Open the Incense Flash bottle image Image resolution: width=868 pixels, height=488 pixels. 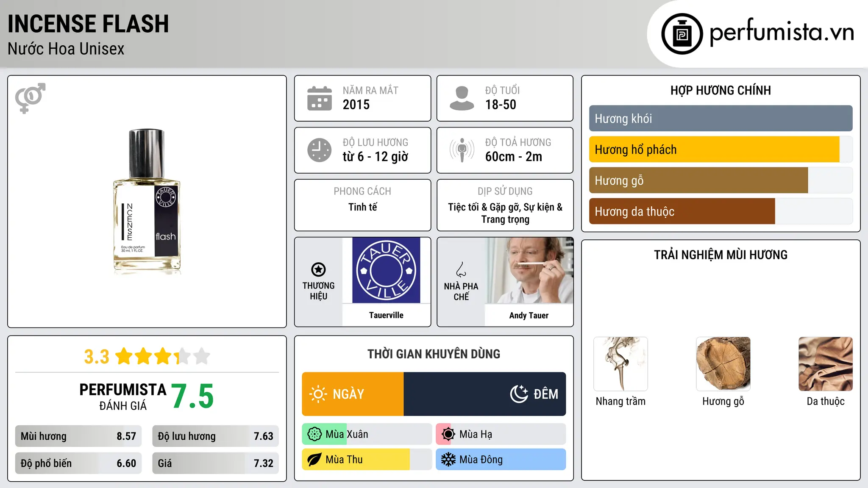tap(147, 202)
